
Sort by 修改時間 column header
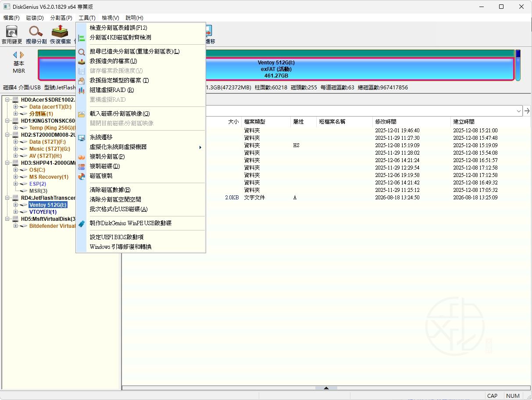412,122
